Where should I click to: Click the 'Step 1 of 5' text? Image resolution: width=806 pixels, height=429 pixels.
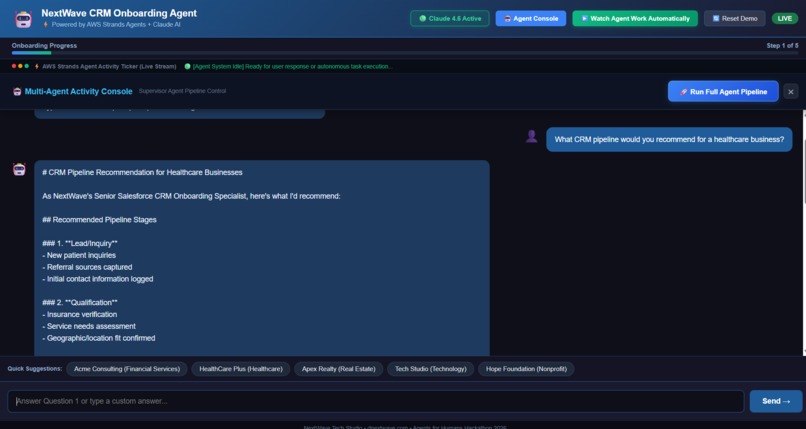pos(782,46)
